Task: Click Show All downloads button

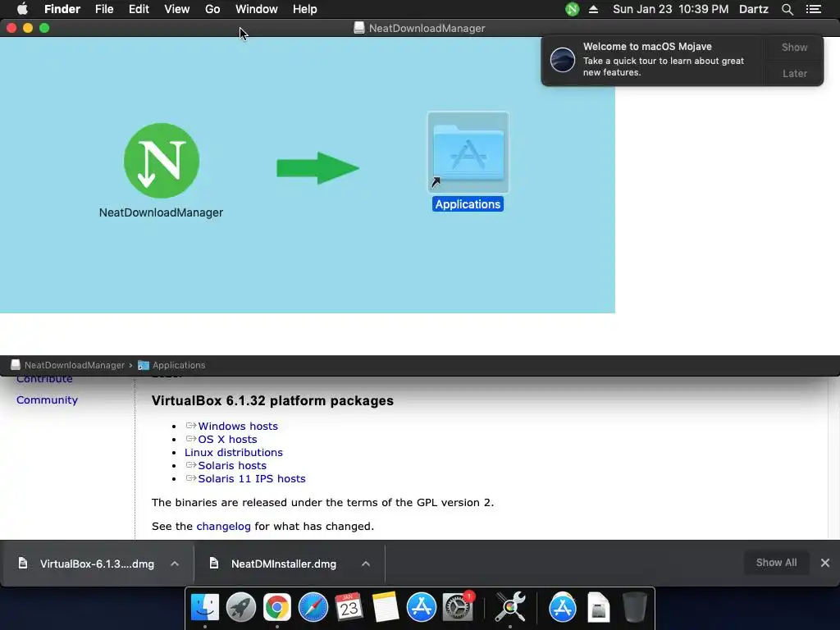Action: coord(776,563)
